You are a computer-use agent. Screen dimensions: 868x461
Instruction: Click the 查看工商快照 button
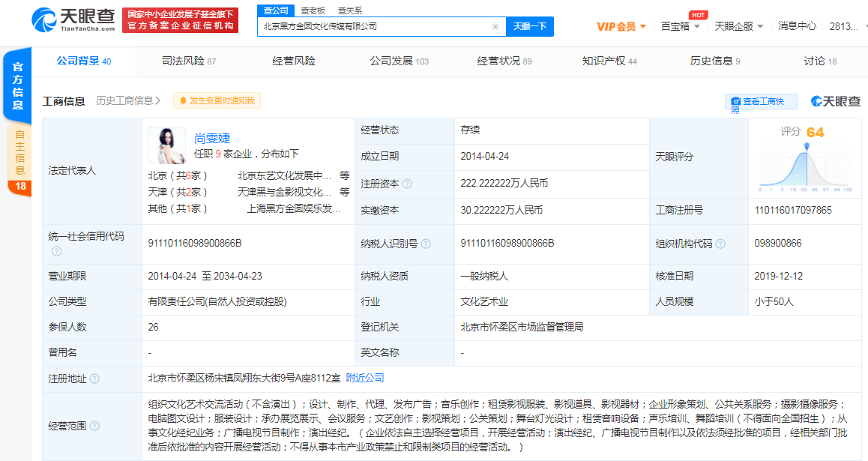pyautogui.click(x=761, y=102)
